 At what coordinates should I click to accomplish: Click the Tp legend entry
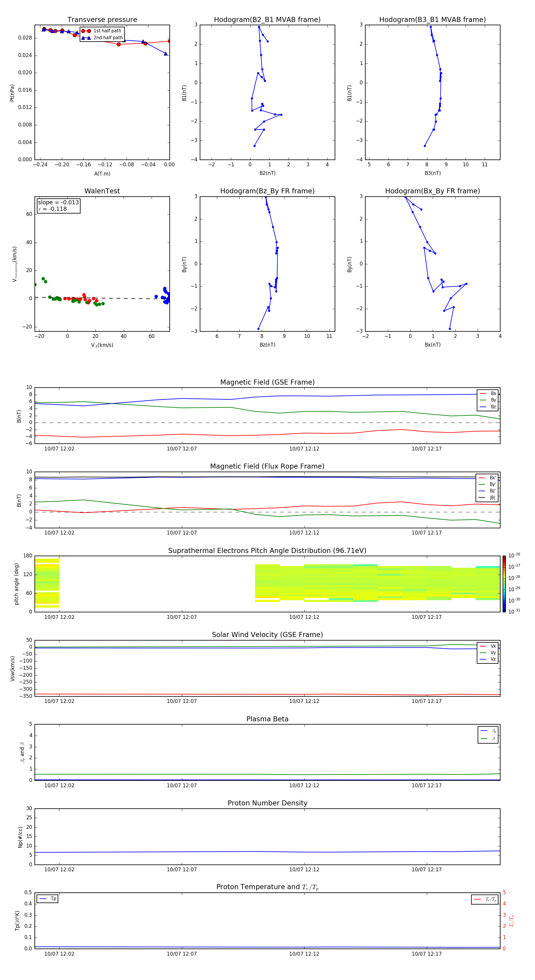pos(48,899)
